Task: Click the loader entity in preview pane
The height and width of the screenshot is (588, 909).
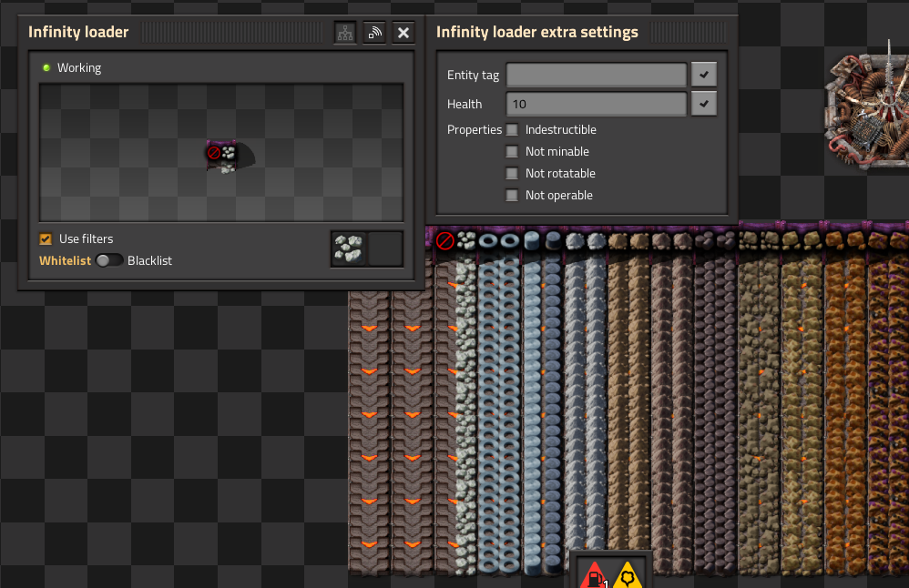Action: point(229,155)
